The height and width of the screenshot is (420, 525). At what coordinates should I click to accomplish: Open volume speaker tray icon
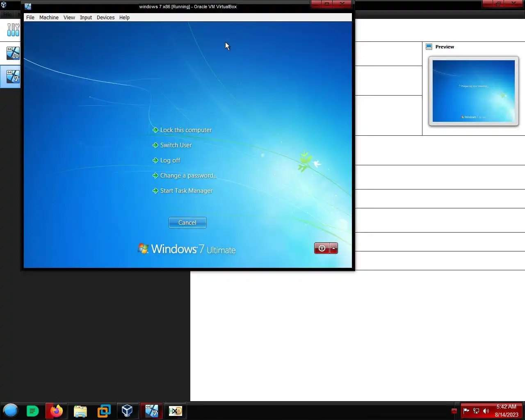tap(486, 411)
